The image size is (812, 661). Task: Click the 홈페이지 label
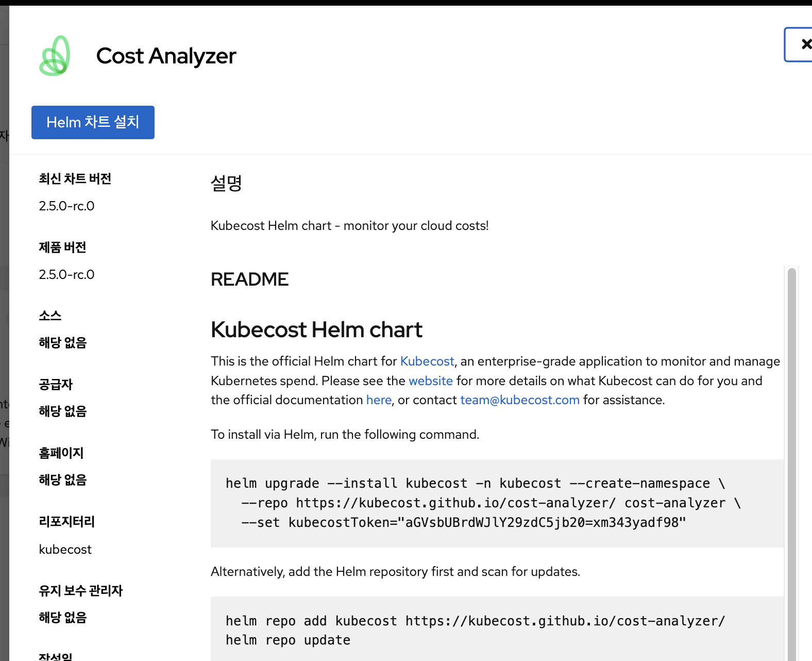pyautogui.click(x=61, y=453)
